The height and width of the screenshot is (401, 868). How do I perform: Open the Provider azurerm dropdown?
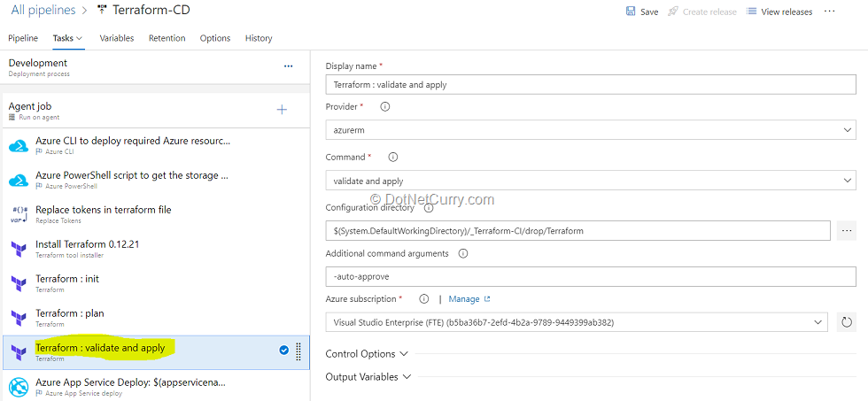(x=591, y=130)
